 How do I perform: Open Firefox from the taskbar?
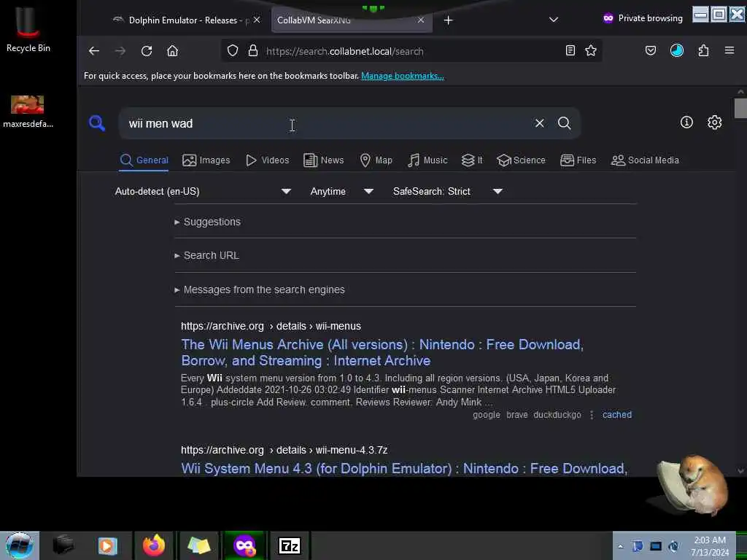pos(153,545)
